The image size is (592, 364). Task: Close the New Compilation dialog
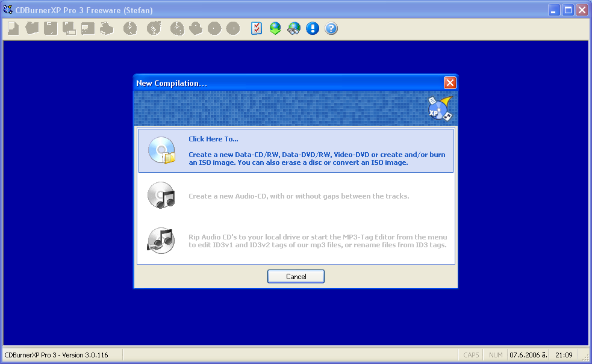tap(450, 83)
